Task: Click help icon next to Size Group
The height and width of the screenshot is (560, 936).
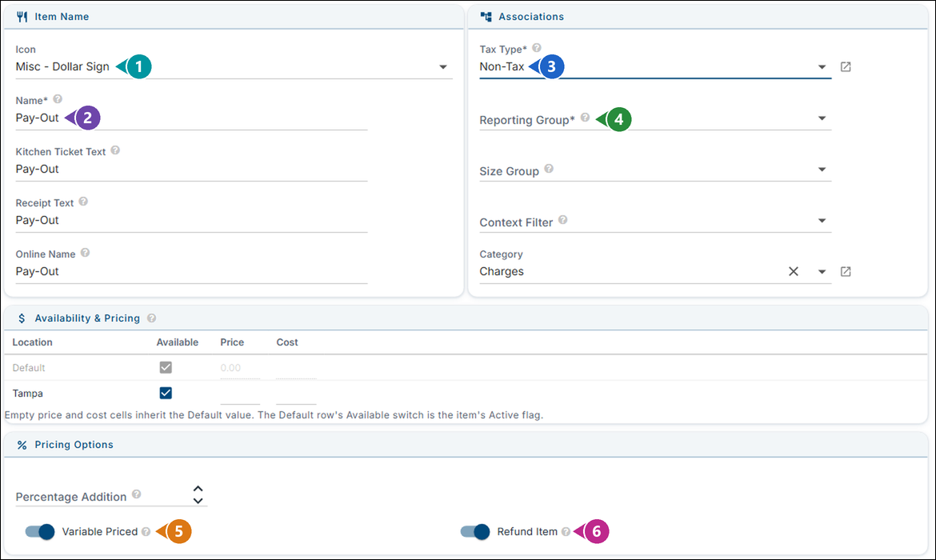Action: click(549, 169)
